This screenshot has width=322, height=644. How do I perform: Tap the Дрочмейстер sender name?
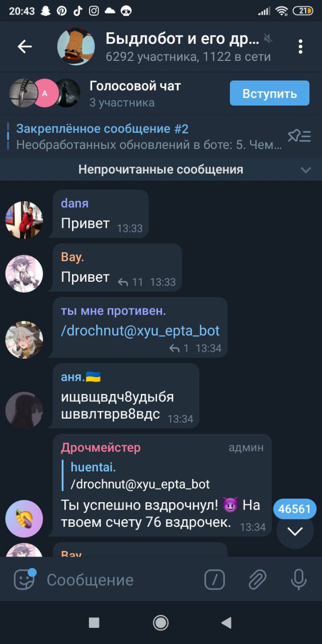pyautogui.click(x=101, y=447)
